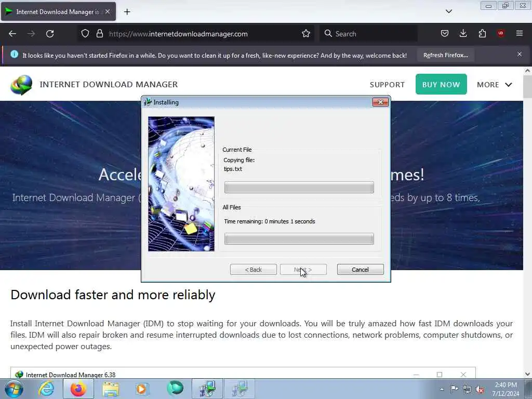Click the Firefox forward arrow
The width and height of the screenshot is (532, 399).
tap(31, 34)
